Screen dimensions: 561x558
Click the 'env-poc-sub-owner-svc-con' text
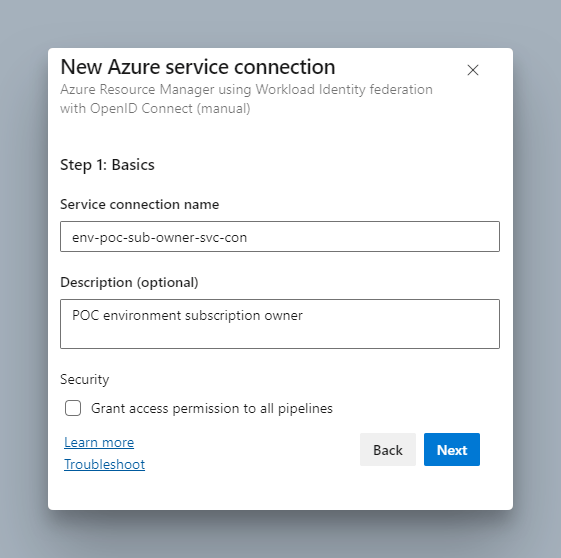pos(160,238)
